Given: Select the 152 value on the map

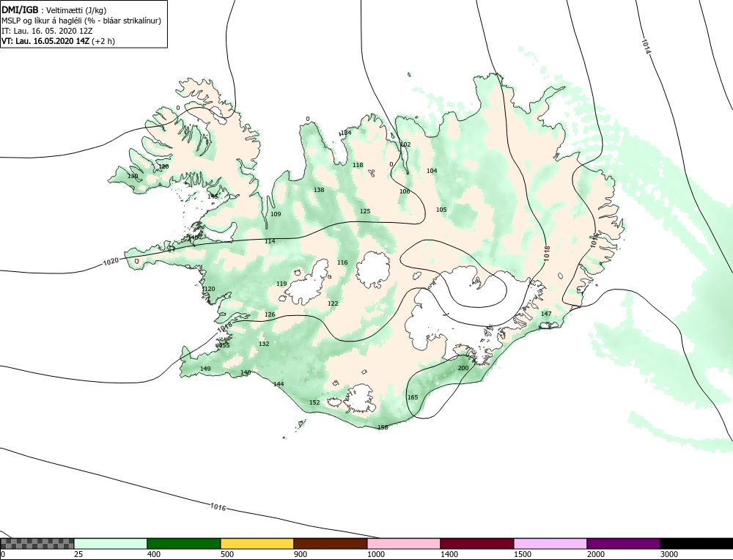Looking at the screenshot, I should [x=314, y=402].
